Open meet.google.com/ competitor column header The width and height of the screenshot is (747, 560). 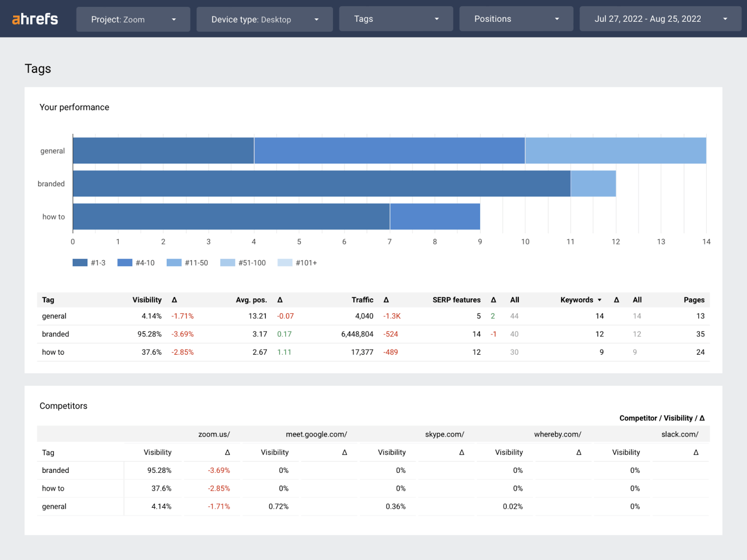coord(316,434)
